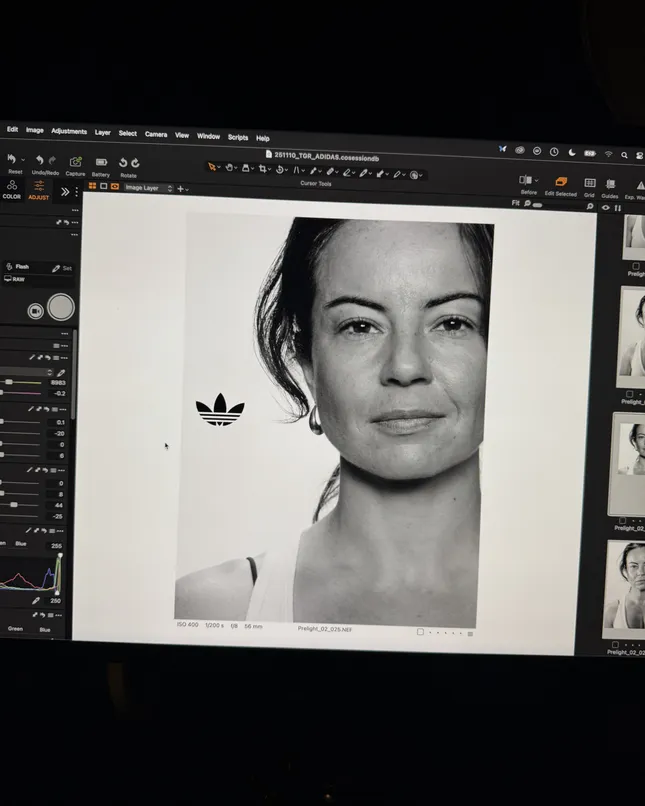The height and width of the screenshot is (806, 645).
Task: Open the Image menu
Action: (35, 130)
